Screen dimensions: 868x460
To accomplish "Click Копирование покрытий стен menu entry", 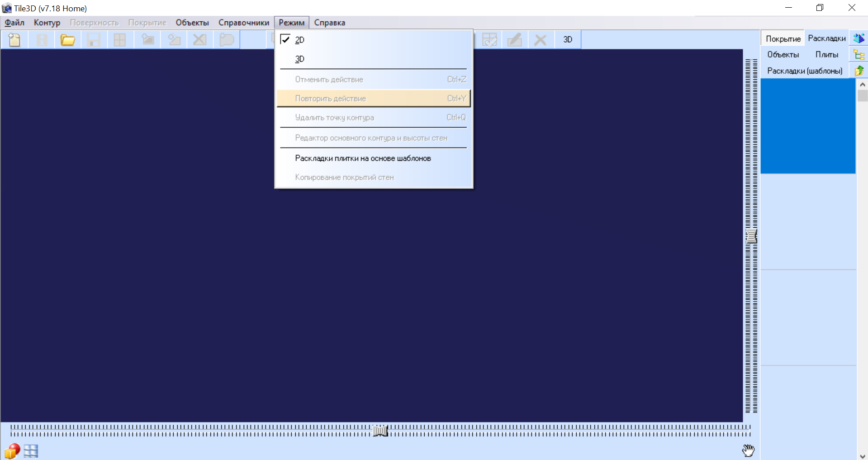I will [x=374, y=177].
